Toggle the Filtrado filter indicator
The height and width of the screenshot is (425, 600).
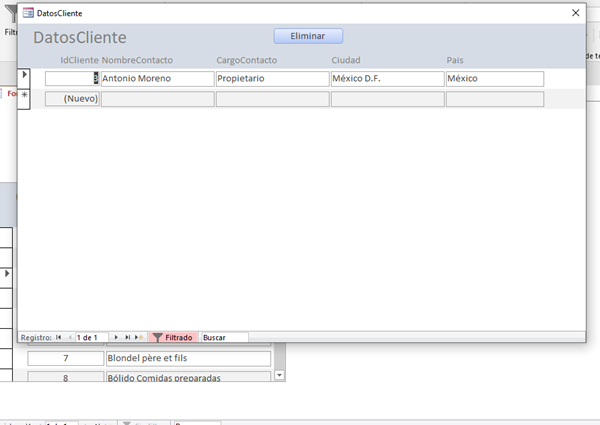[x=173, y=337]
